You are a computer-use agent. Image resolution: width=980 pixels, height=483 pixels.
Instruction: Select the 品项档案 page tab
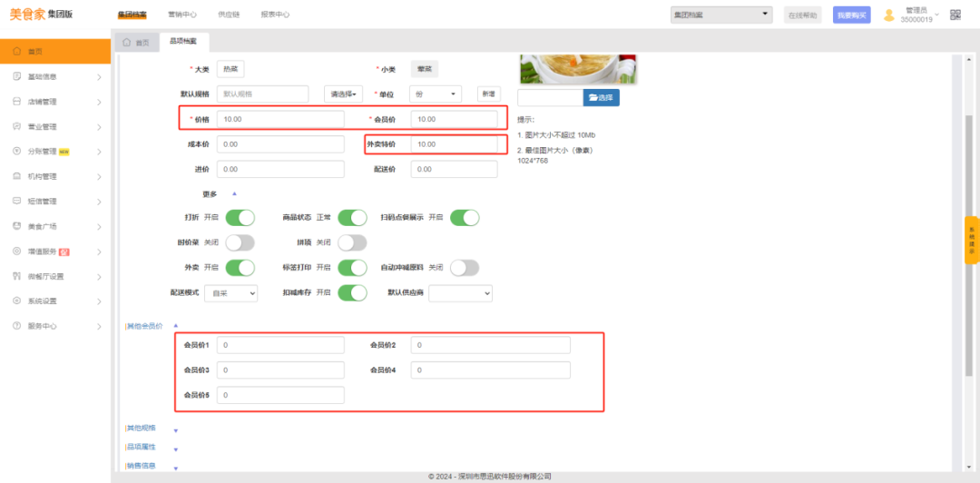click(184, 42)
